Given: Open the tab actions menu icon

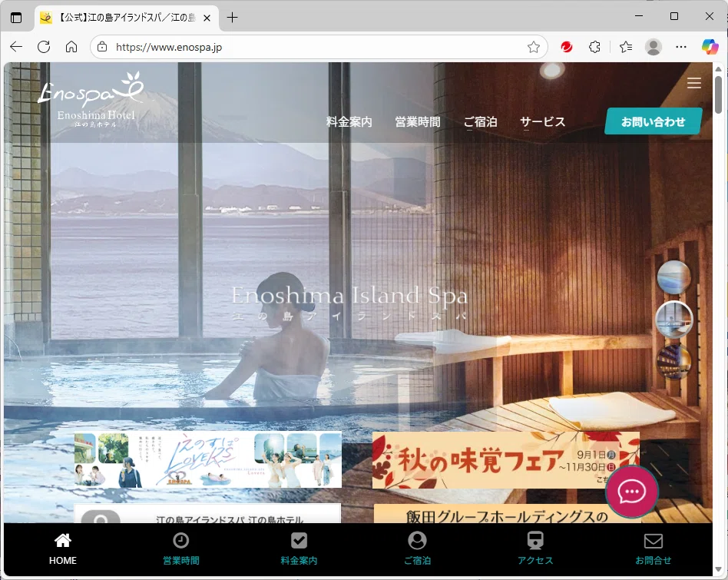Looking at the screenshot, I should click(x=16, y=18).
